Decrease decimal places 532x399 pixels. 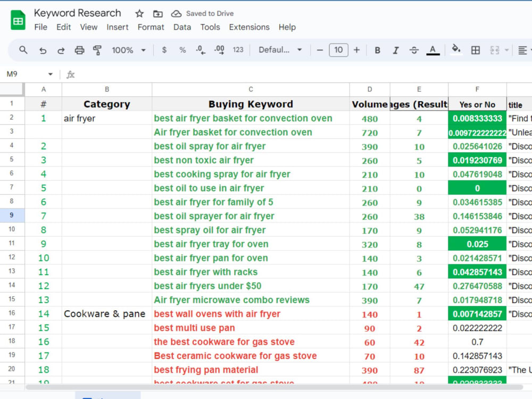pyautogui.click(x=201, y=50)
